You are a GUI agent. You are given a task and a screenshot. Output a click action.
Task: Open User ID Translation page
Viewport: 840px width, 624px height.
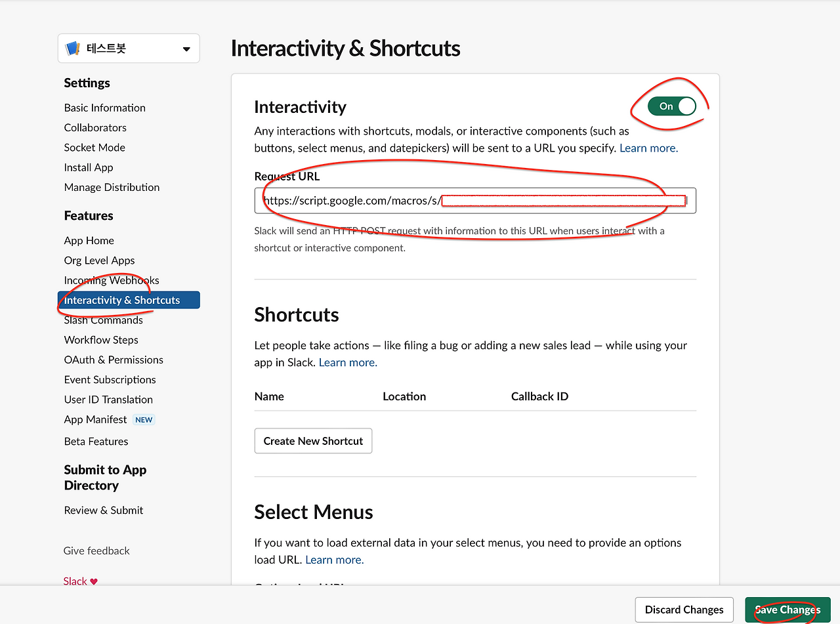(x=108, y=400)
